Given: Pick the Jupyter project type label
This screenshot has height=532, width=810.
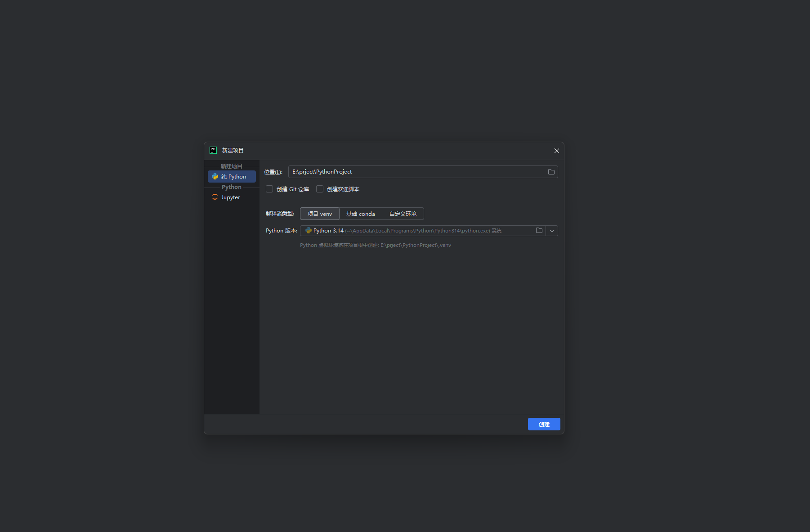Looking at the screenshot, I should tap(231, 197).
